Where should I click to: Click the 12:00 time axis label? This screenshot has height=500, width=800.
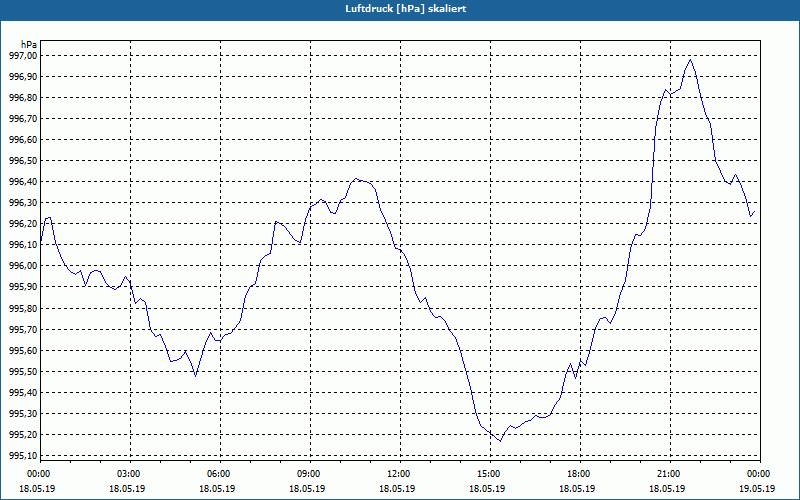(x=400, y=473)
